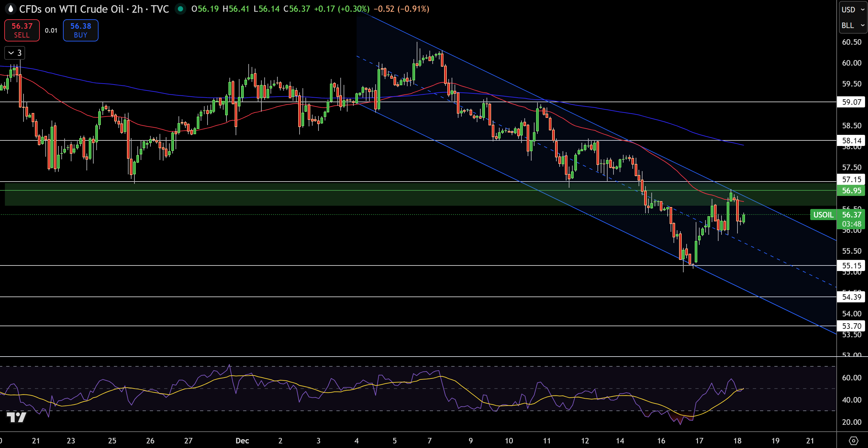This screenshot has width=868, height=448.
Task: Click the Dec label on time axis
Action: 242,440
